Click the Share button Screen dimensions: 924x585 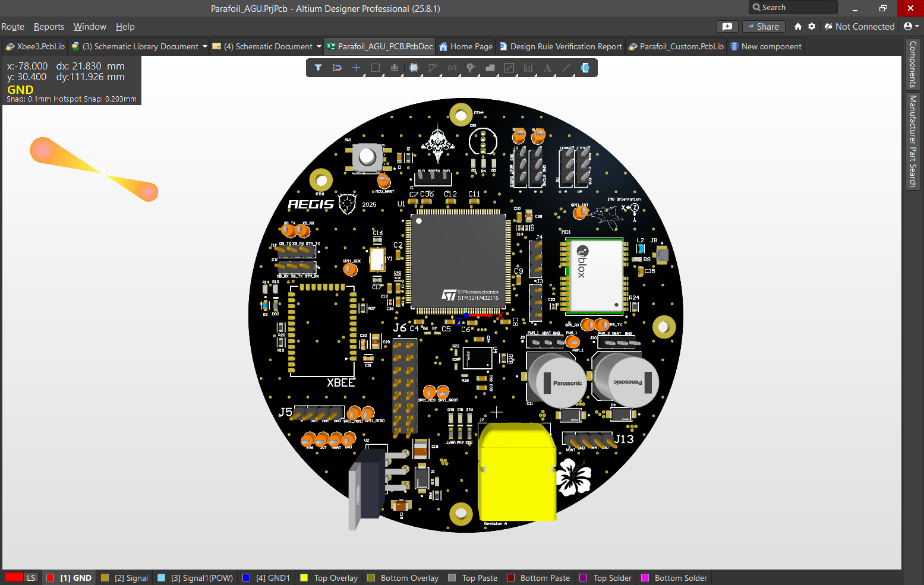764,26
